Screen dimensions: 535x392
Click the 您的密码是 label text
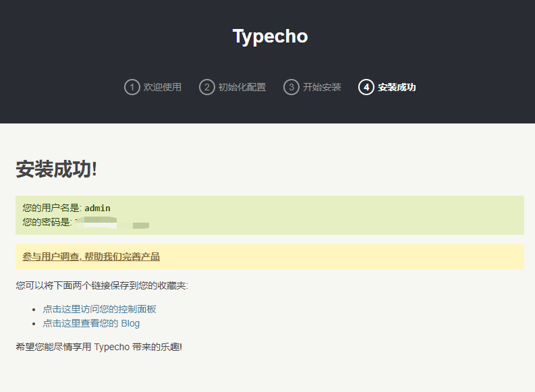tap(47, 223)
